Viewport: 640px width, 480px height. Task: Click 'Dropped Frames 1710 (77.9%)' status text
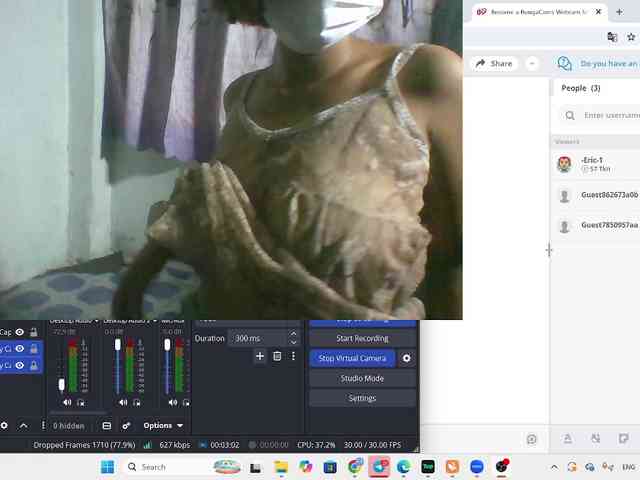pos(84,445)
